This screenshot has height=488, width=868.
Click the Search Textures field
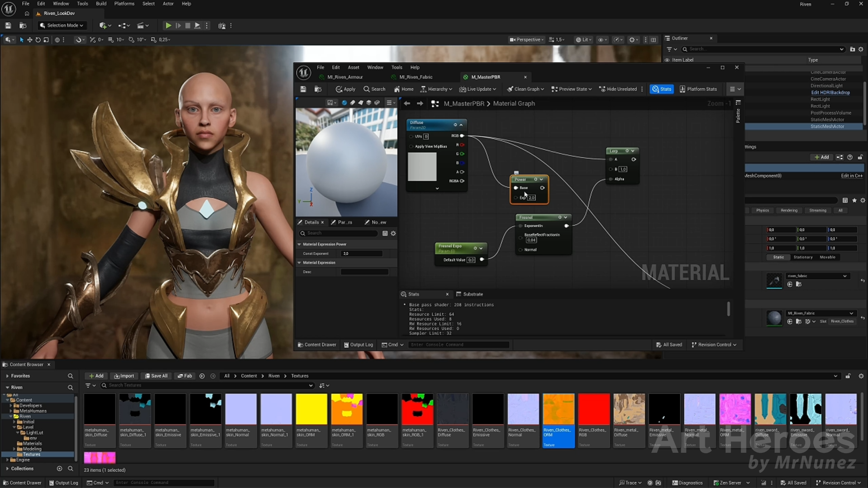(207, 385)
